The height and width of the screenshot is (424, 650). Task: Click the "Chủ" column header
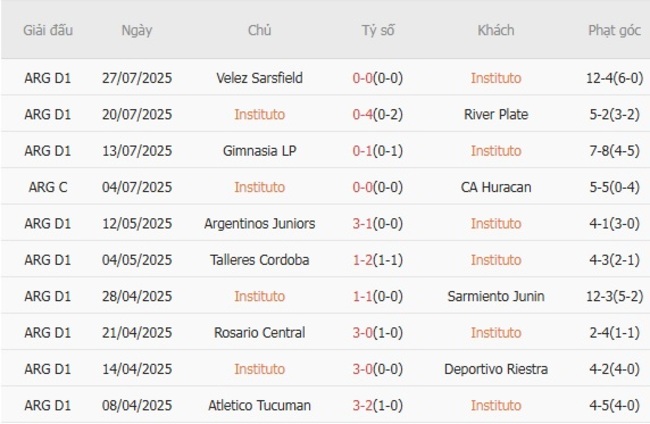tap(259, 30)
